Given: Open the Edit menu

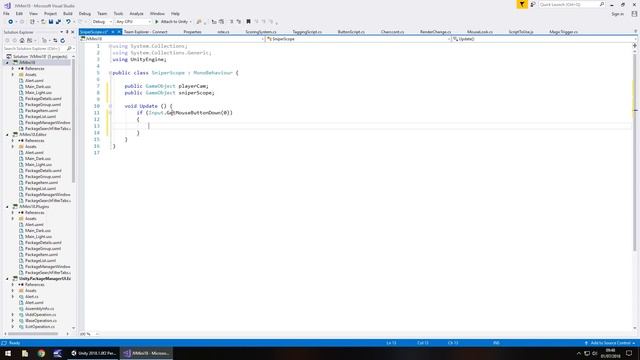Looking at the screenshot, I should [19, 13].
